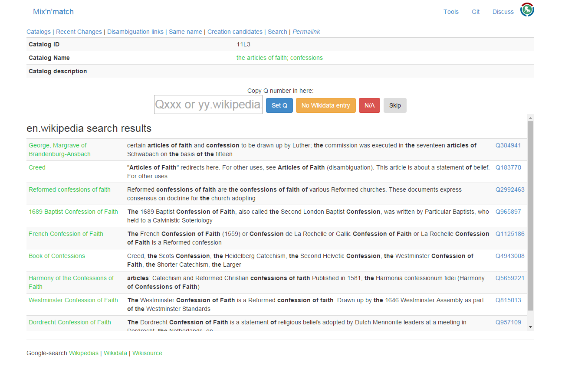The image size is (565, 392).
Task: Click the scrollbar down arrow
Action: [530, 327]
